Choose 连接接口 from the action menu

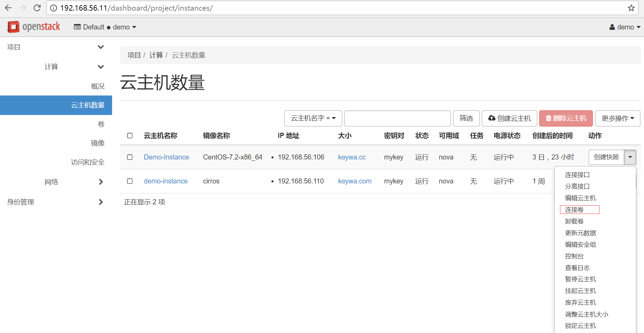577,175
